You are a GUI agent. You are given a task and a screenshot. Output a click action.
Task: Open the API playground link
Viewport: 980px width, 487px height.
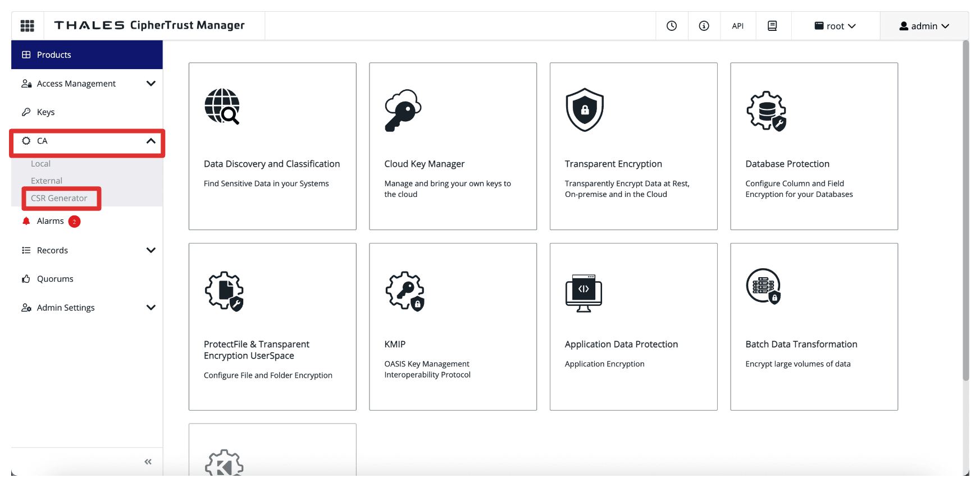pos(738,26)
